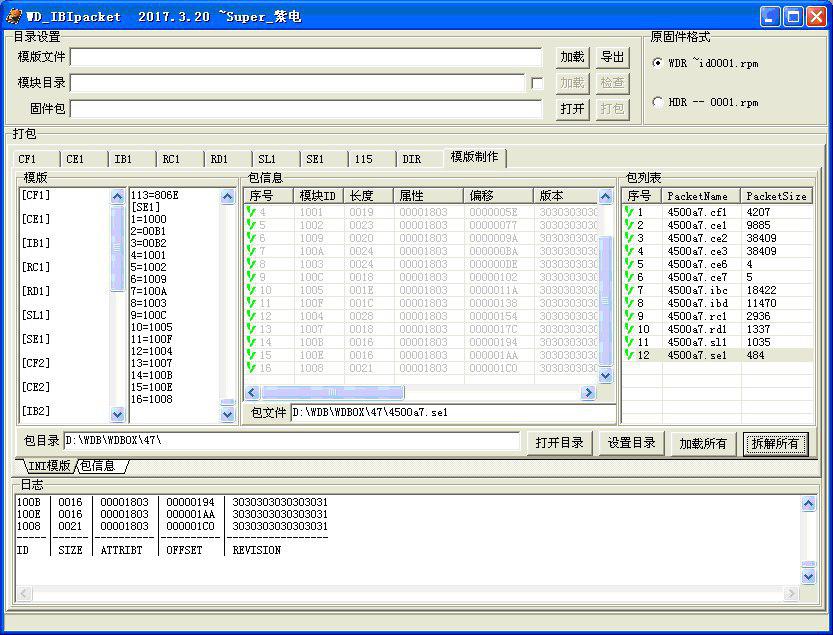Click right arrow of 包信息 horizontal scrollbar
Screen dimensions: 833x635
point(588,393)
